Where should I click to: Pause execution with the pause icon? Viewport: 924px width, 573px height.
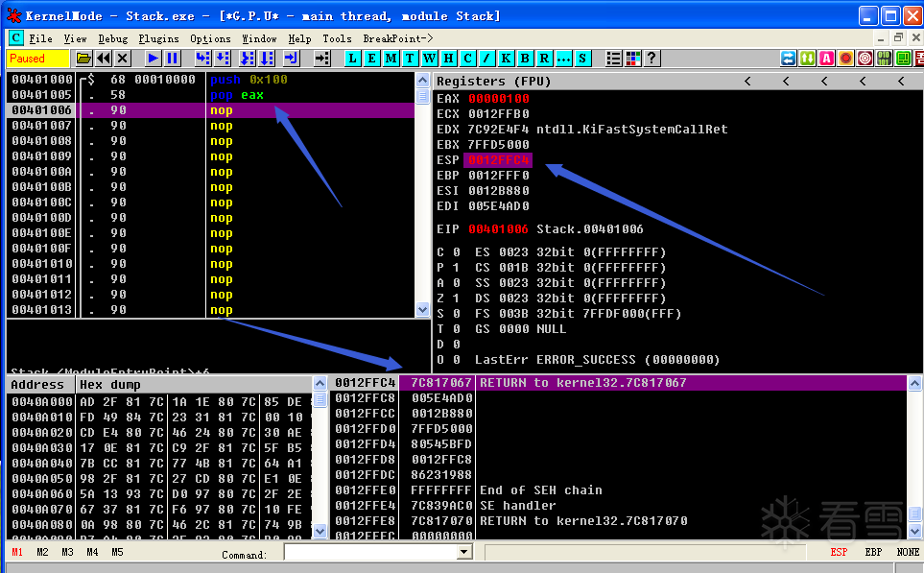(x=172, y=59)
